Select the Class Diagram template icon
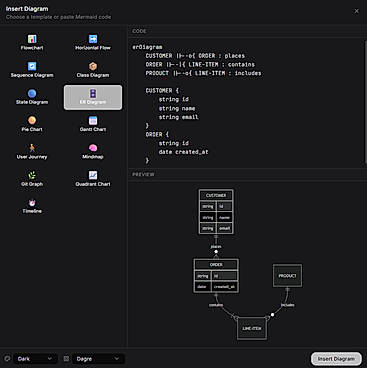 (93, 66)
